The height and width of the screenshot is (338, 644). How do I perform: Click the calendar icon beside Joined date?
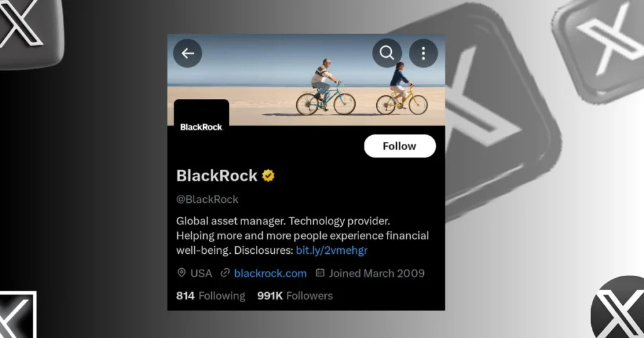coord(320,273)
